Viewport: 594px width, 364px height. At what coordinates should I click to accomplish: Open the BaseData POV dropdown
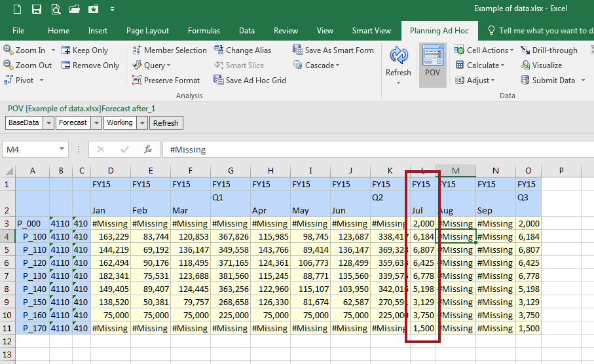point(47,122)
